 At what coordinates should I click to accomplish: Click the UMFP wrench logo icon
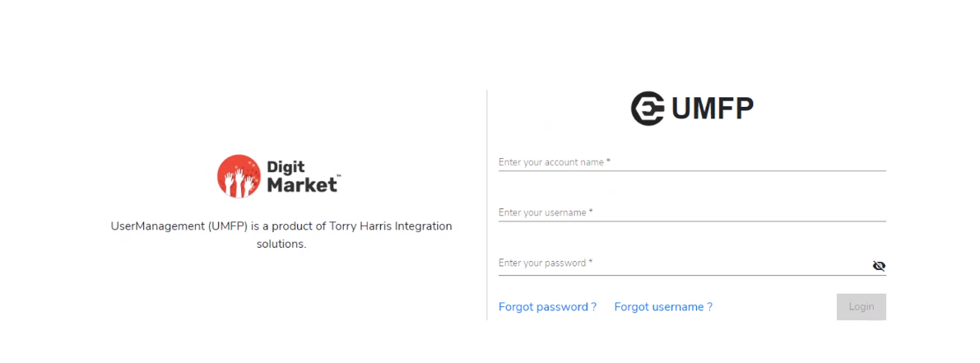648,109
